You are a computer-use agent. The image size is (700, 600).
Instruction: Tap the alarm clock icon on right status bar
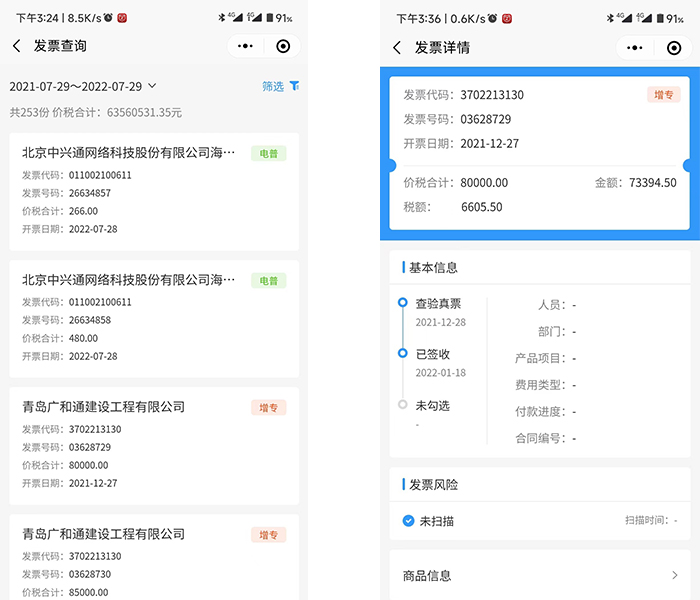pyautogui.click(x=492, y=19)
